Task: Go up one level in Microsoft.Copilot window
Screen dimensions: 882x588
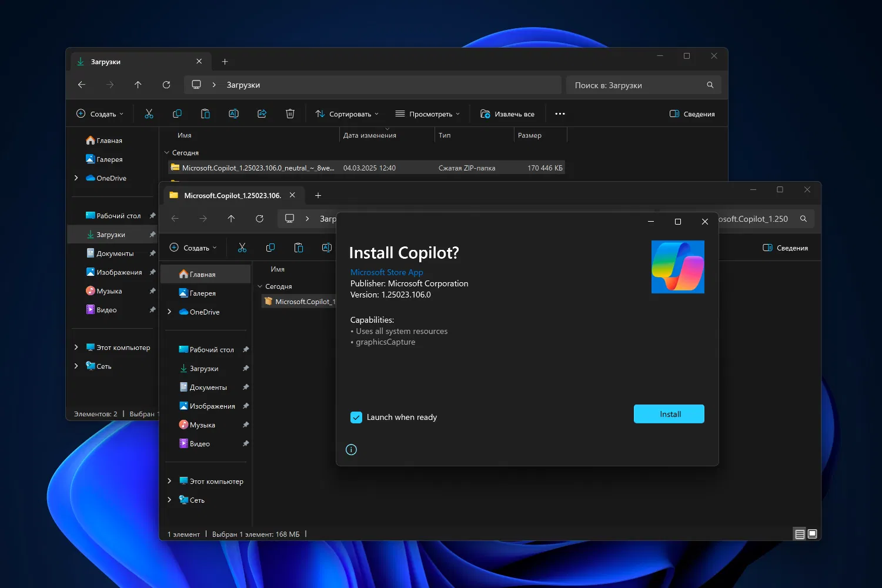Action: pos(231,219)
